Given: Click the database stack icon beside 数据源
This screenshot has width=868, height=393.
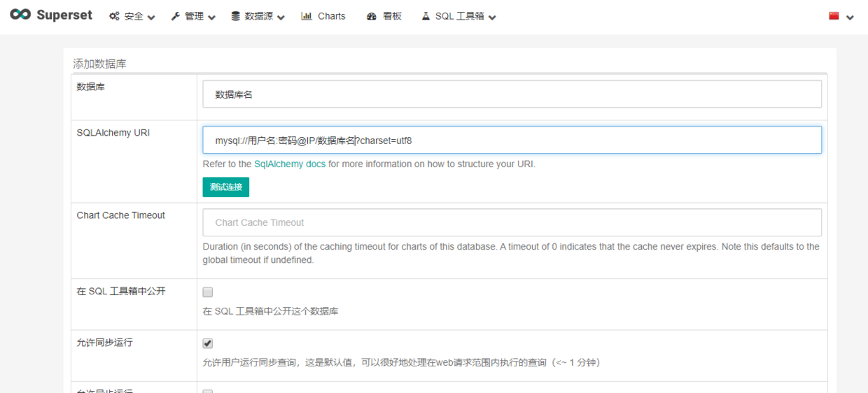Looking at the screenshot, I should pyautogui.click(x=235, y=16).
